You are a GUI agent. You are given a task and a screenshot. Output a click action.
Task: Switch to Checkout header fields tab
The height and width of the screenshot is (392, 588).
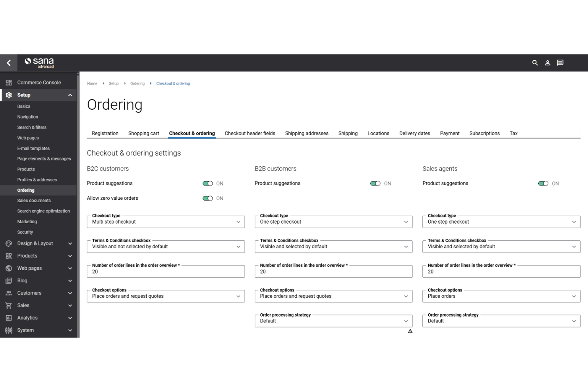click(x=250, y=133)
